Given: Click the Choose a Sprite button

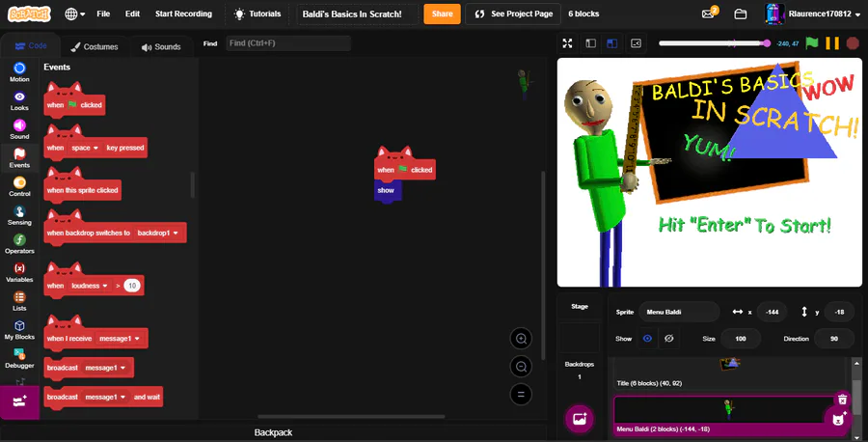Looking at the screenshot, I should point(839,419).
